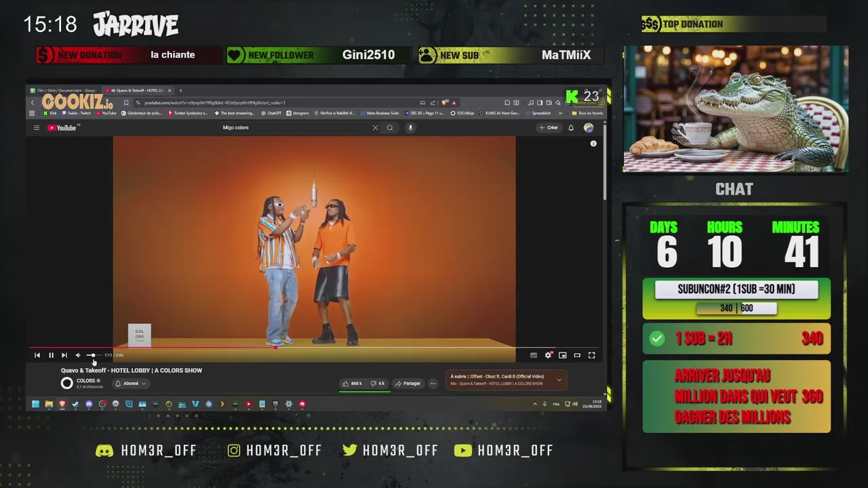Dislike the HOTEL LOBBY video

click(378, 384)
